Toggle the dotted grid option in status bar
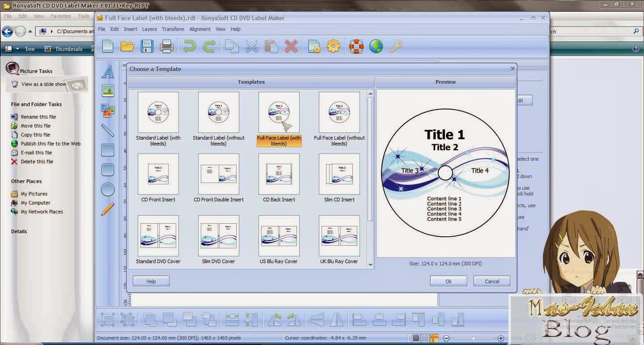The width and height of the screenshot is (644, 345). click(425, 338)
